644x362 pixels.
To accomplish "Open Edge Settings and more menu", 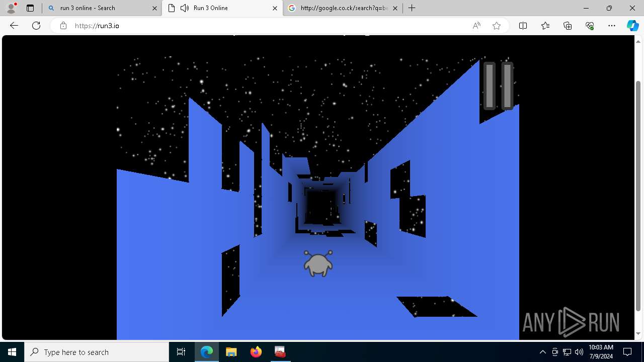I will click(x=612, y=26).
